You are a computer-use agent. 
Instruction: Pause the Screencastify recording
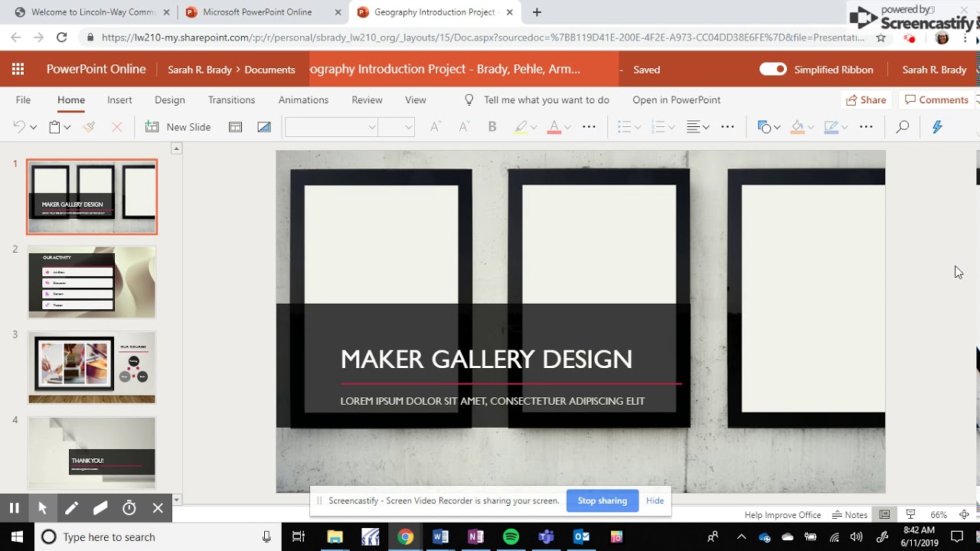pyautogui.click(x=14, y=508)
